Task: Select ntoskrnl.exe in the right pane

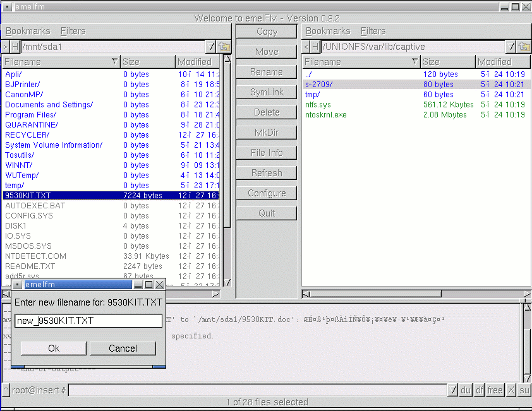Action: point(325,115)
